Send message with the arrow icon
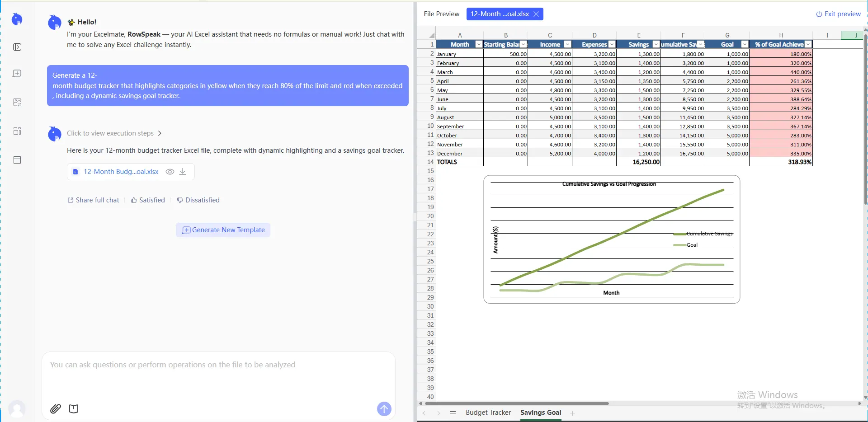The width and height of the screenshot is (868, 422). (384, 408)
